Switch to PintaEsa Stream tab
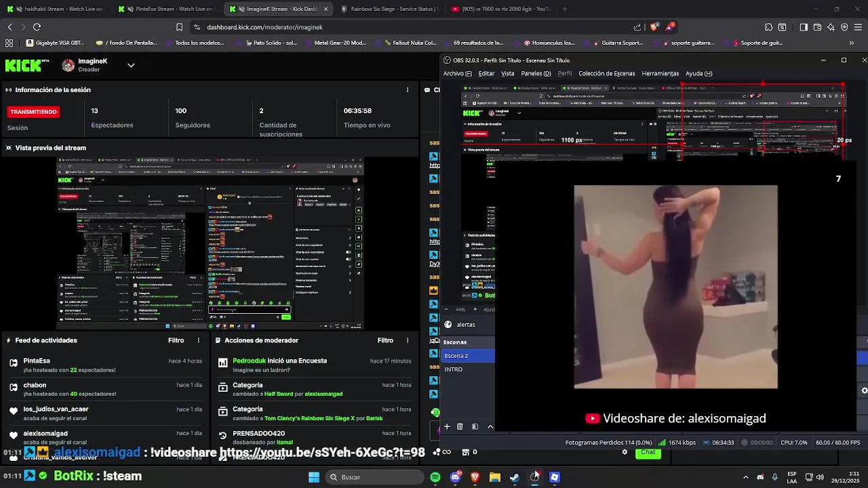Image resolution: width=868 pixels, height=488 pixels. pyautogui.click(x=166, y=9)
